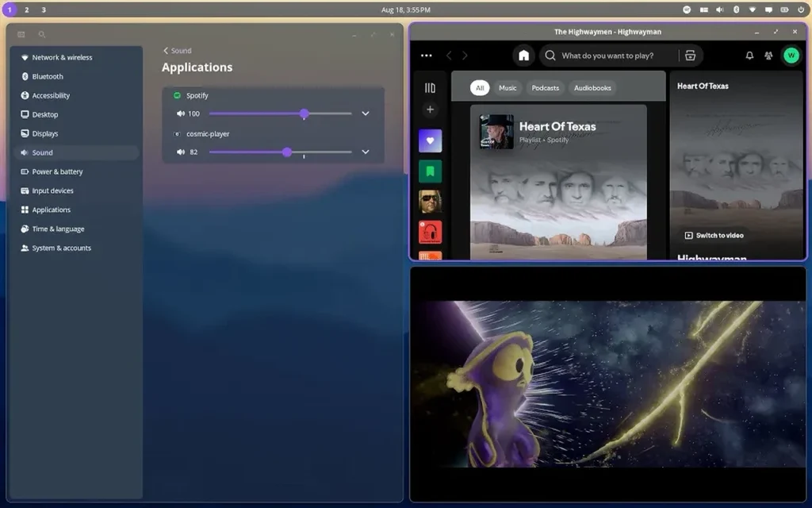
Task: Open Liked Songs in Spotify sidebar
Action: click(x=430, y=141)
